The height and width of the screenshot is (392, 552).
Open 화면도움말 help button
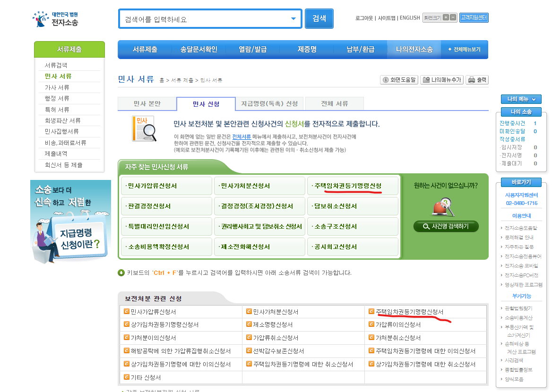399,80
